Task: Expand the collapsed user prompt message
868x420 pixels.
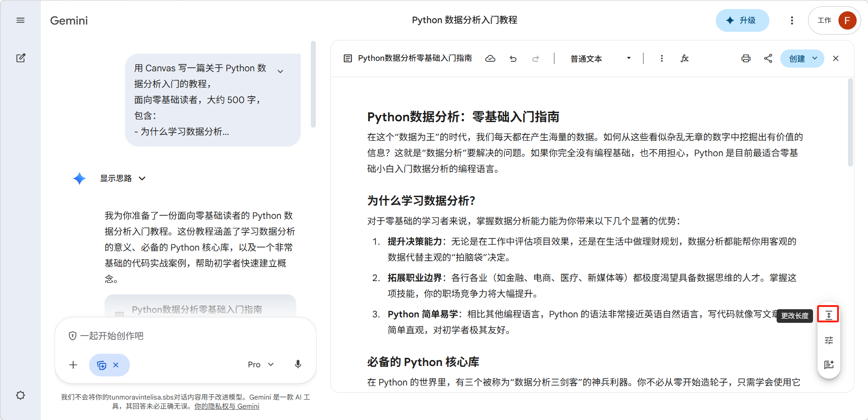Action: (x=280, y=71)
